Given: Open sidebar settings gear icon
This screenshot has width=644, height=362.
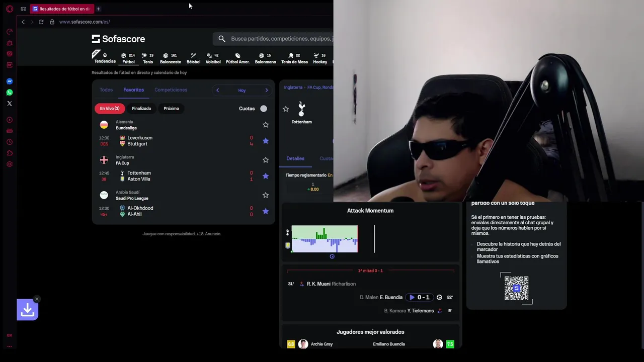Looking at the screenshot, I should coord(10,164).
